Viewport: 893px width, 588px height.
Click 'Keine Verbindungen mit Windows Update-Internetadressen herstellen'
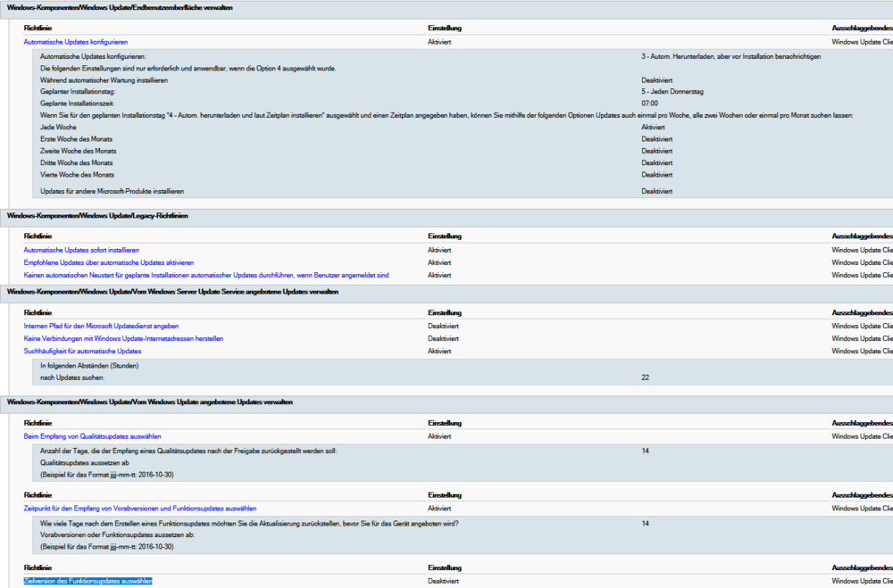click(x=123, y=339)
